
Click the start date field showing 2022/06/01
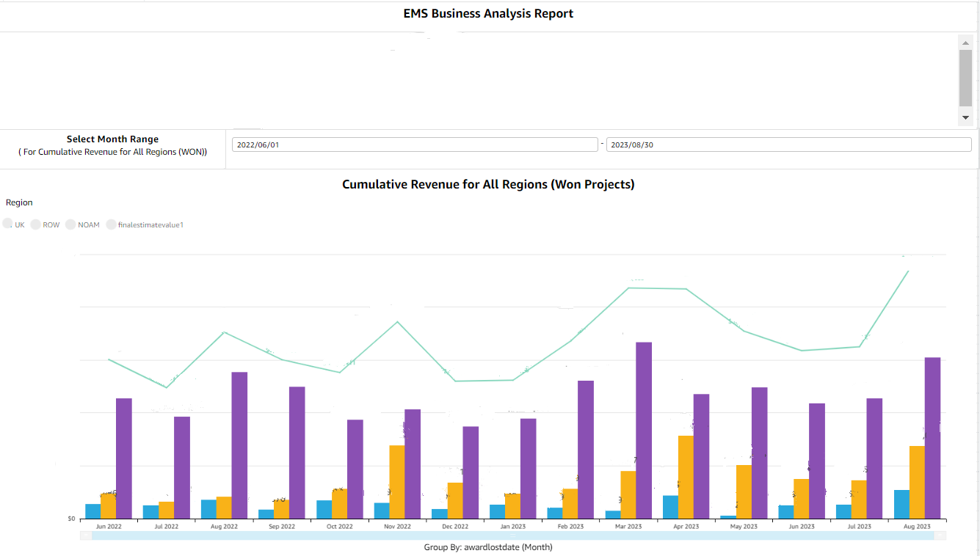pos(415,144)
